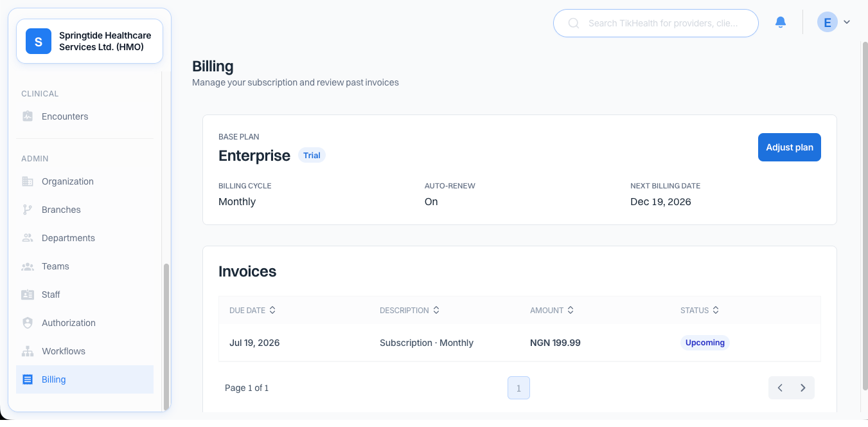Screen dimensions: 868x427
Task: Go to Organization admin page
Action: pyautogui.click(x=85, y=181)
